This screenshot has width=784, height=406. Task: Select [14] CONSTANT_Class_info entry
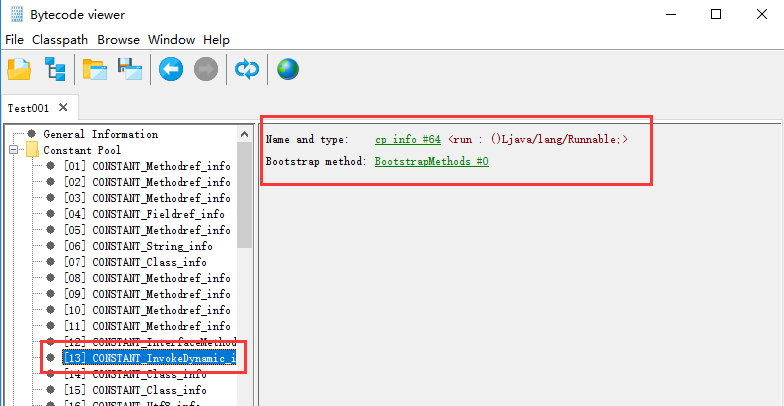tap(135, 374)
